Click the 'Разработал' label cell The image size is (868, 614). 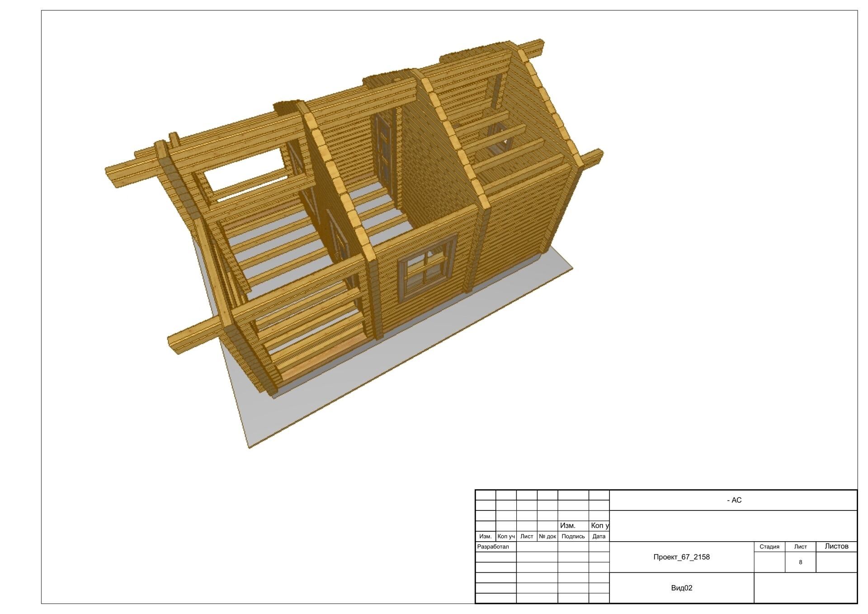(493, 547)
